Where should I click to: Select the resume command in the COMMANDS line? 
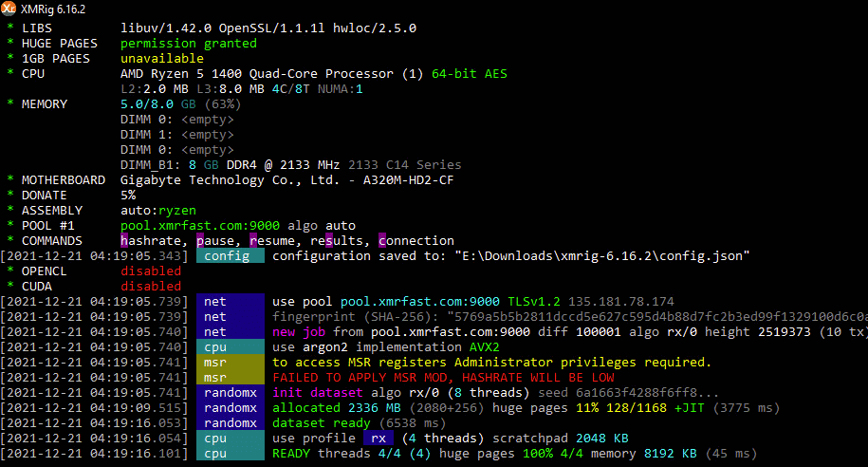pos(275,241)
